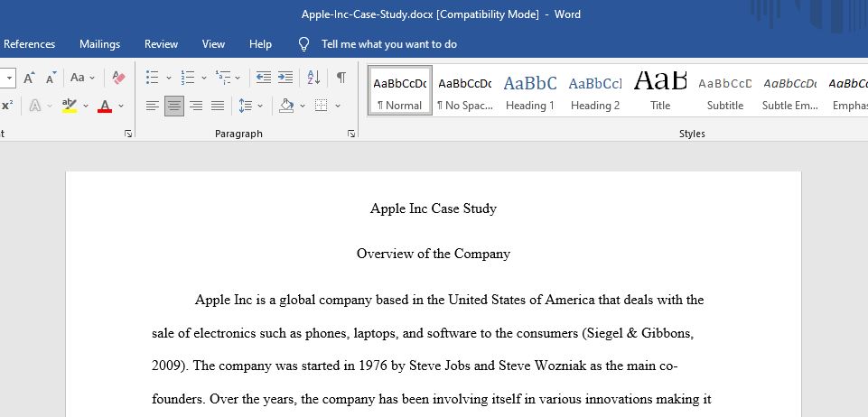
Task: Align text to the left
Action: tap(153, 106)
